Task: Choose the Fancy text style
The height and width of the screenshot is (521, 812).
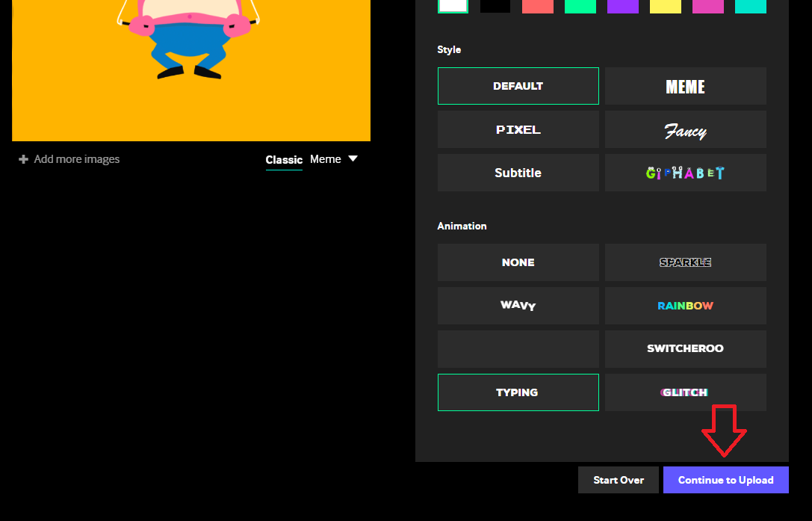Action: (x=685, y=129)
